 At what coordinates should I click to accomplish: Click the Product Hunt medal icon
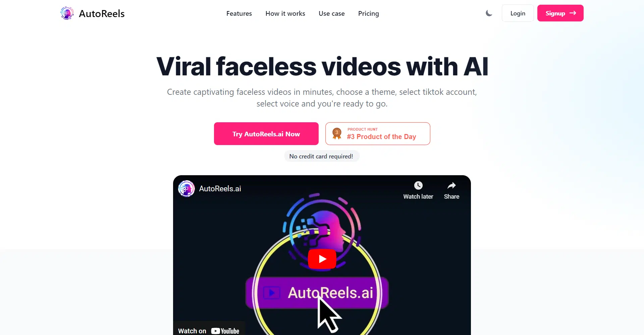tap(337, 133)
